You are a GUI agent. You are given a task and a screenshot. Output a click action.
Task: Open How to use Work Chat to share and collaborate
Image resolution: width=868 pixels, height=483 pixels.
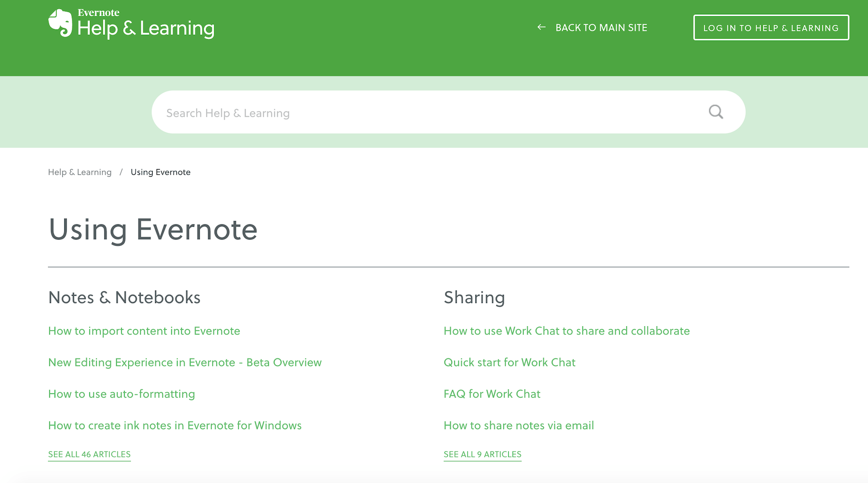click(x=566, y=331)
